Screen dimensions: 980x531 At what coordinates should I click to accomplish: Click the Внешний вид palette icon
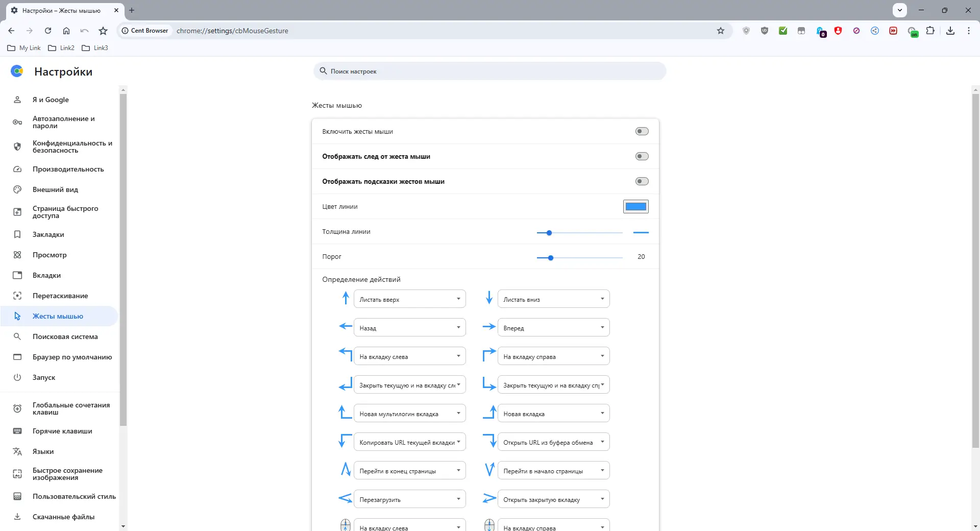17,189
